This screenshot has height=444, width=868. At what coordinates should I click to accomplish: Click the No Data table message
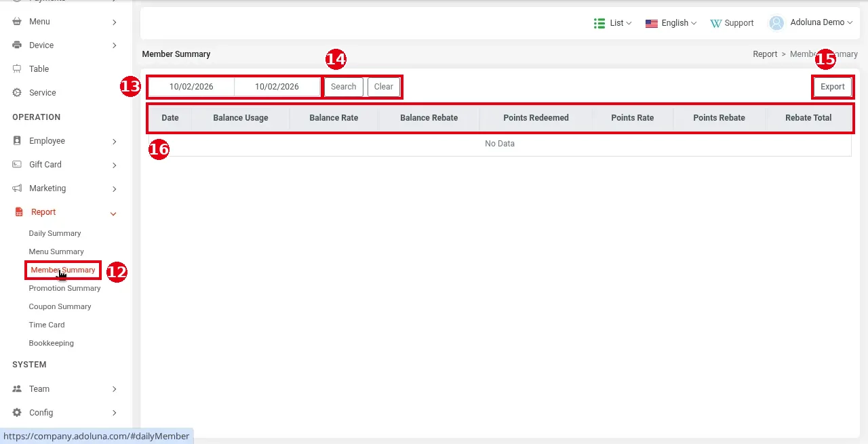click(x=500, y=144)
